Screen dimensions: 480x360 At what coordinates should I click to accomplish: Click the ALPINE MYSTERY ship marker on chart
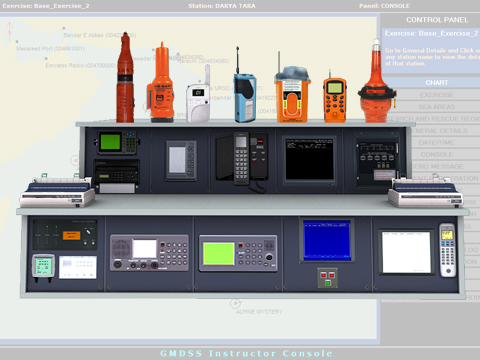236,303
